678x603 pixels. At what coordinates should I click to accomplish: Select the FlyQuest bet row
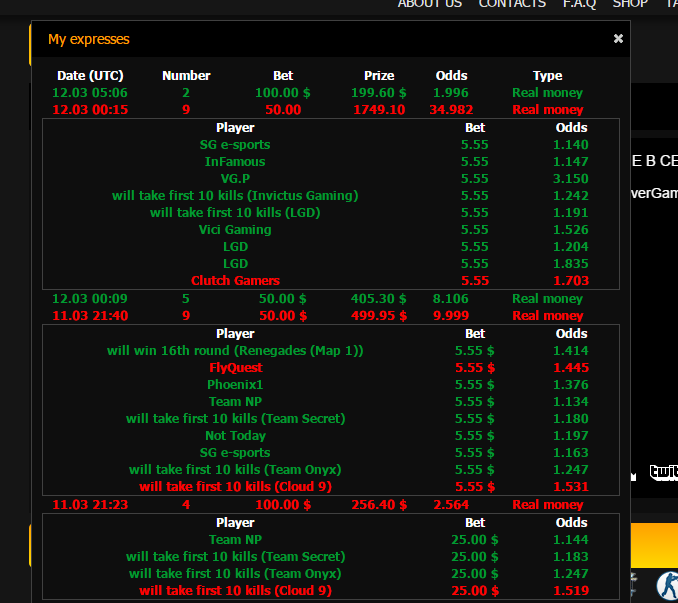[330, 367]
